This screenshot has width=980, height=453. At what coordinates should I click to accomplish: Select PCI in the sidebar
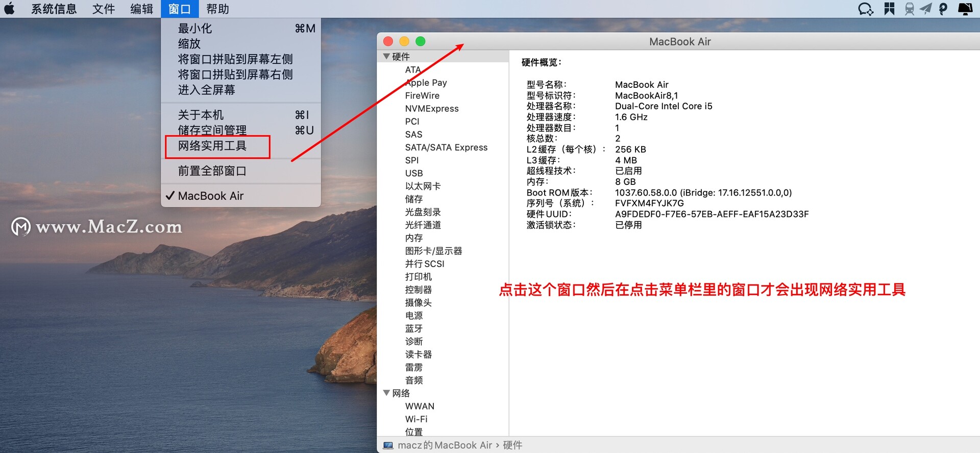coord(412,122)
